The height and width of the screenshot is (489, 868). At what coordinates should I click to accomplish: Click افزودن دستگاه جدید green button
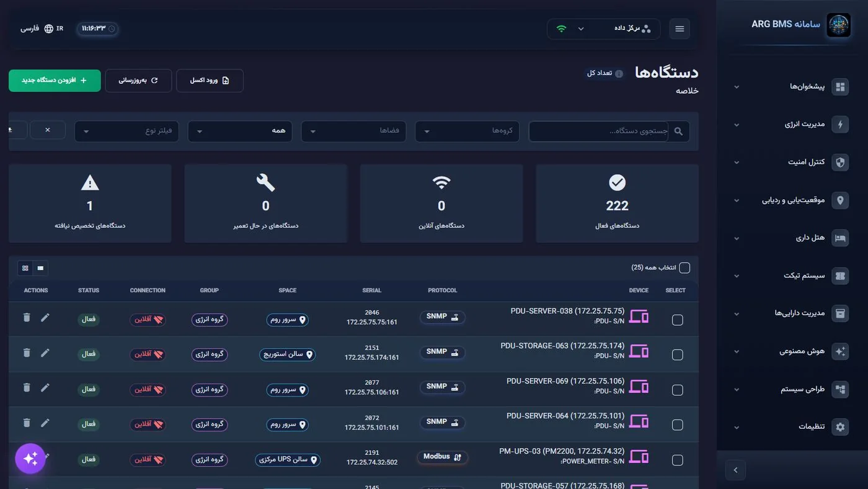pyautogui.click(x=55, y=81)
